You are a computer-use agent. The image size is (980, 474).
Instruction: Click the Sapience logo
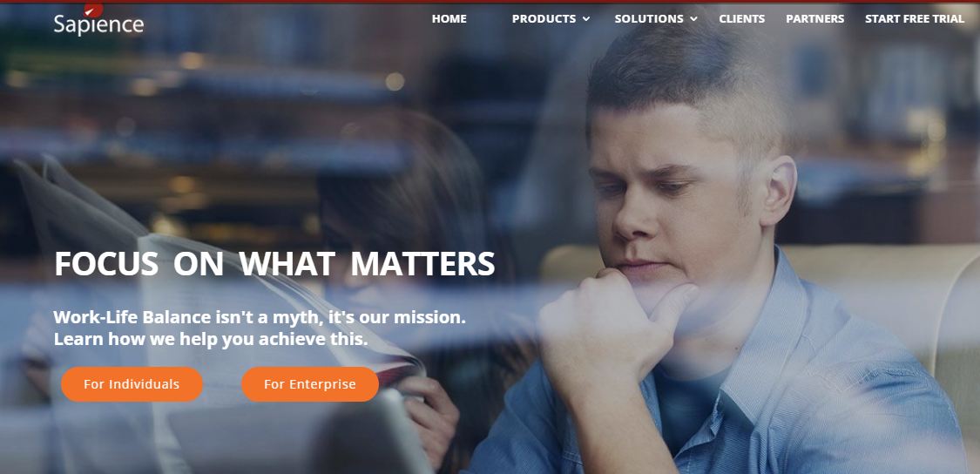coord(98,21)
